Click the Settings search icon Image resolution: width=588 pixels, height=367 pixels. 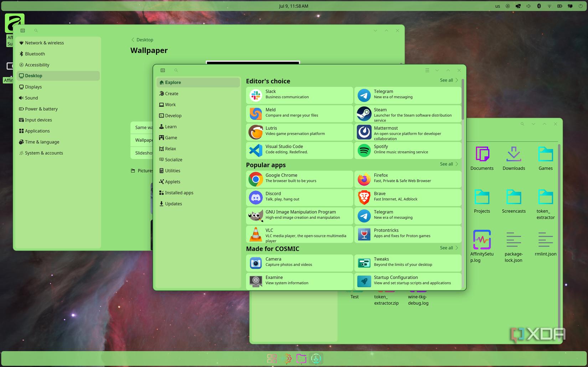pos(36,31)
